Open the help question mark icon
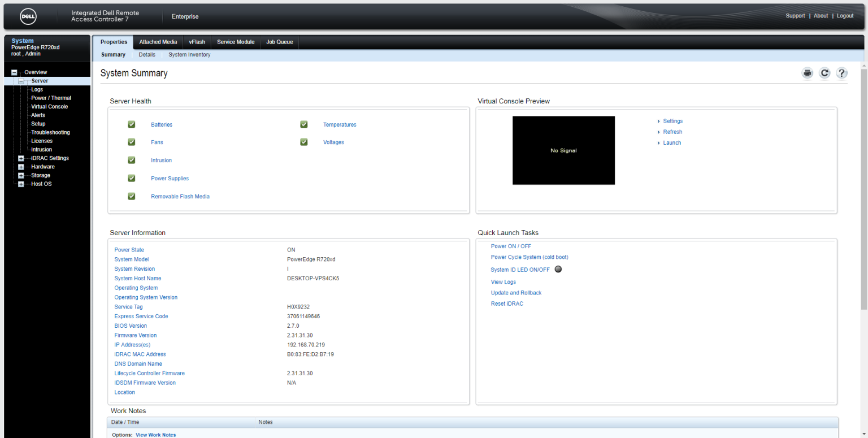The image size is (868, 438). click(x=841, y=73)
